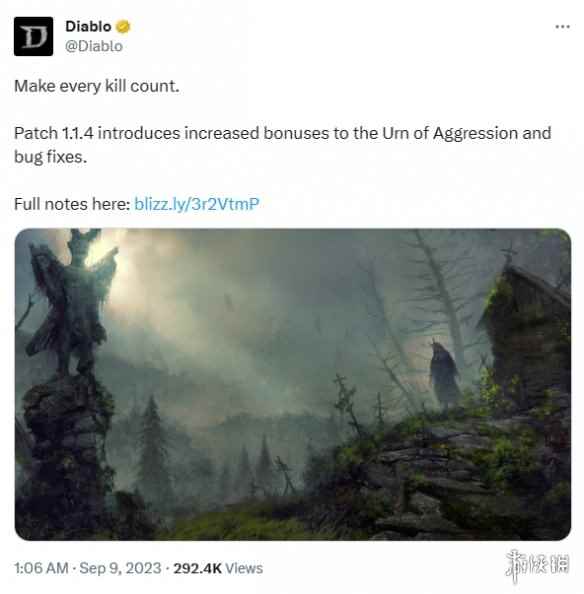Image resolution: width=584 pixels, height=594 pixels.
Task: Click the "Patch 1.1.4" text
Action: [53, 133]
